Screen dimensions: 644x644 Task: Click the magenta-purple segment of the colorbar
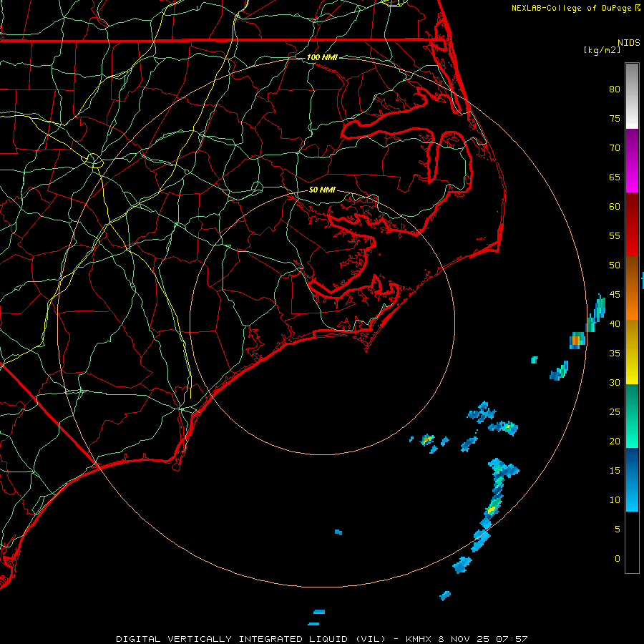coord(632,160)
